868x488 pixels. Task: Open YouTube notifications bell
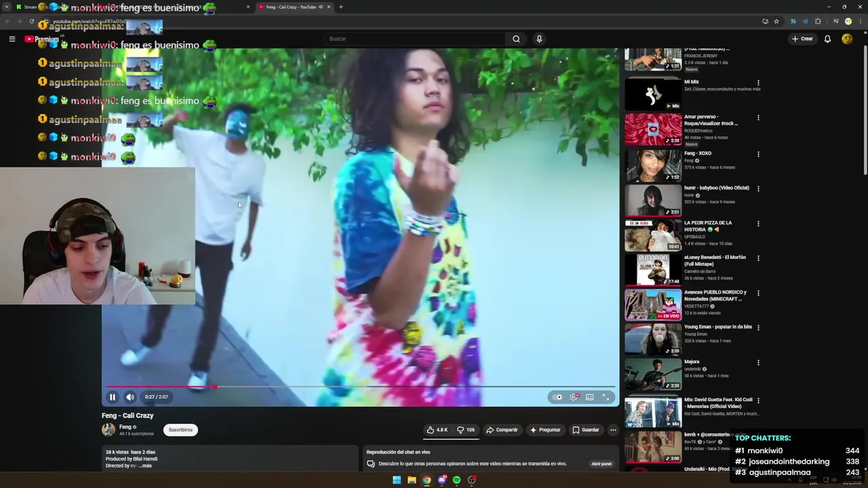(827, 39)
